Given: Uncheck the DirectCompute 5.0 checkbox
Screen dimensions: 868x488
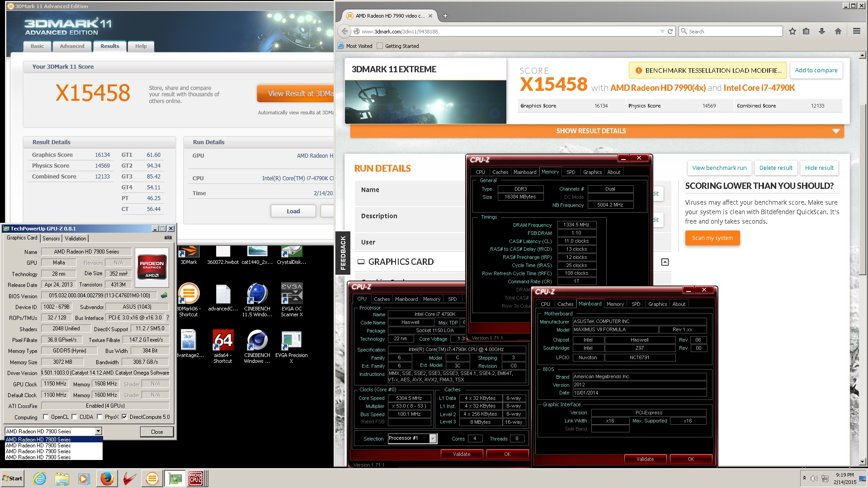Looking at the screenshot, I should click(x=124, y=417).
